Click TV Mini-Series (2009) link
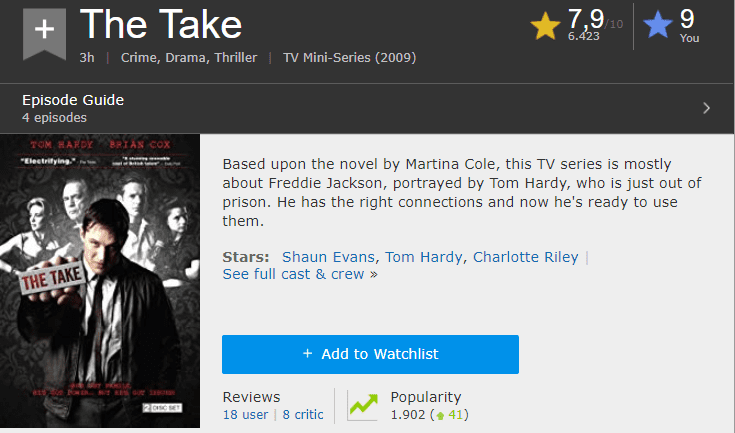This screenshot has width=735, height=433. [x=349, y=58]
